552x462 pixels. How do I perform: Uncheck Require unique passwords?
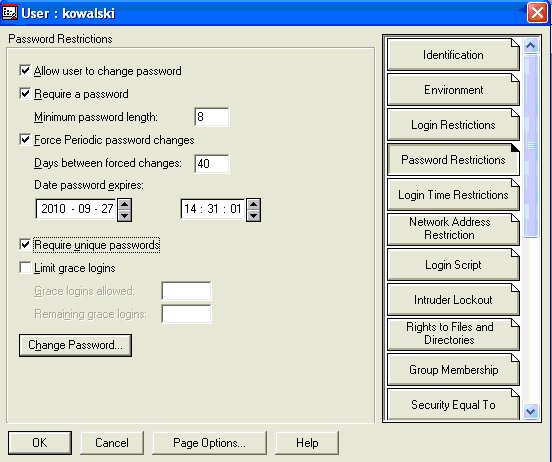25,245
